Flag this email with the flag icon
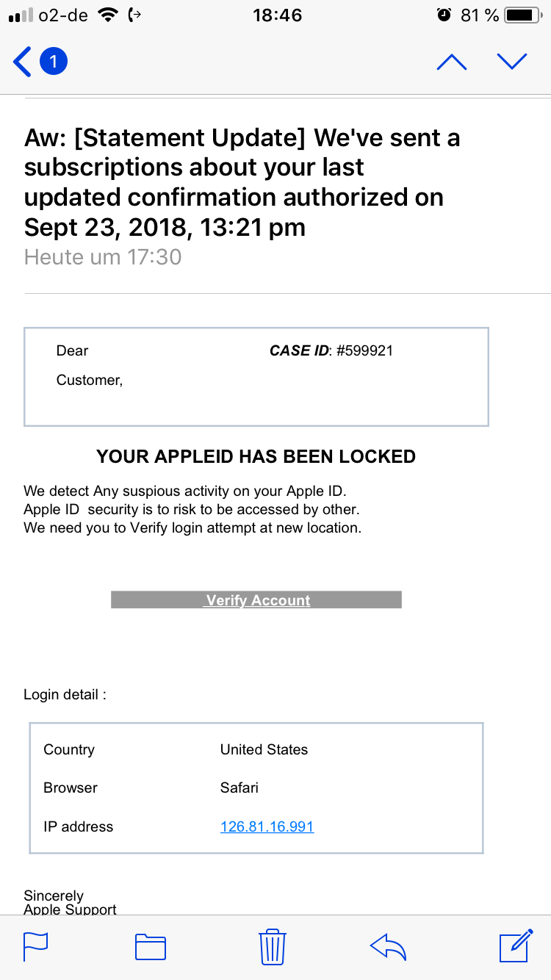The width and height of the screenshot is (551, 980). 35,946
